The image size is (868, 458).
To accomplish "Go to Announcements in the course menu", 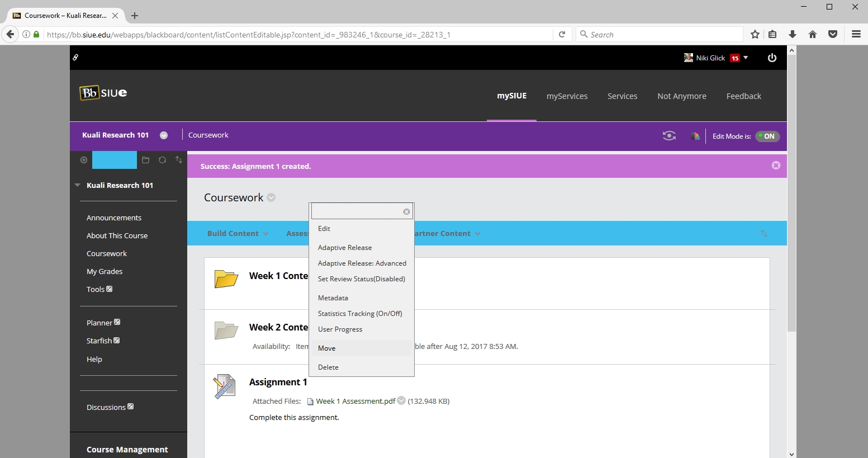I will click(x=114, y=218).
